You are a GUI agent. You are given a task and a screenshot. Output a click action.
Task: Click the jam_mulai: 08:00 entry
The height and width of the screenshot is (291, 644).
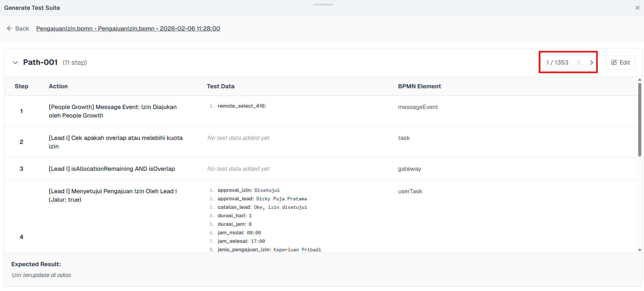(239, 233)
